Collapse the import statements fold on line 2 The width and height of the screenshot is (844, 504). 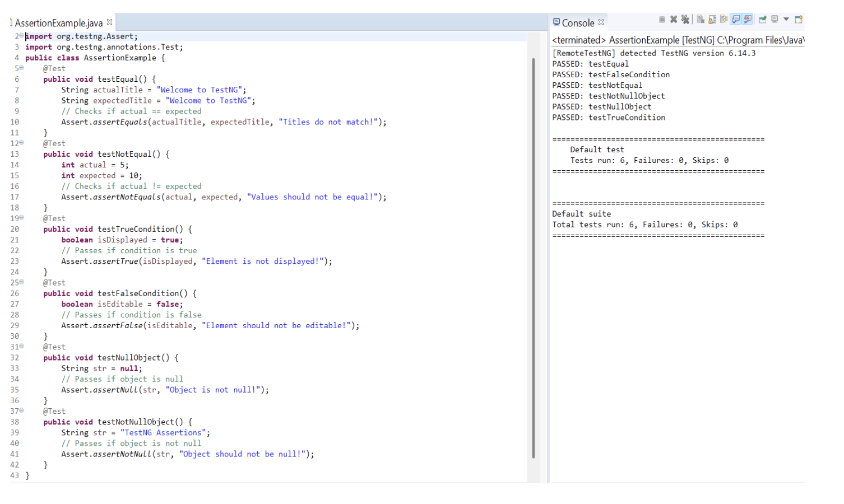[21, 36]
